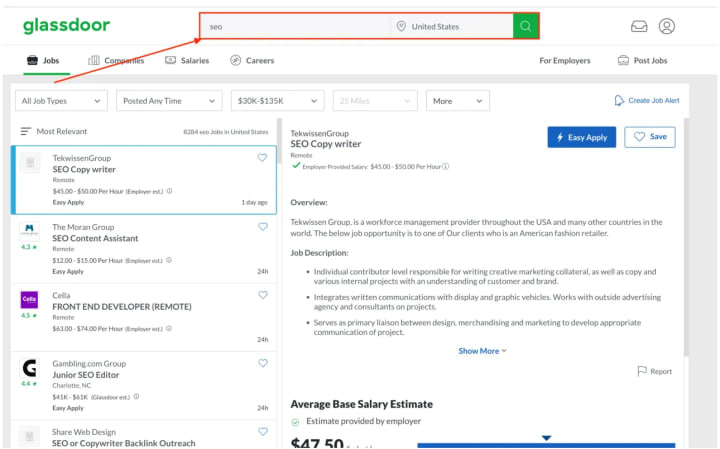Click info icon beside $63.00 - $74.00 salary

[x=169, y=328]
